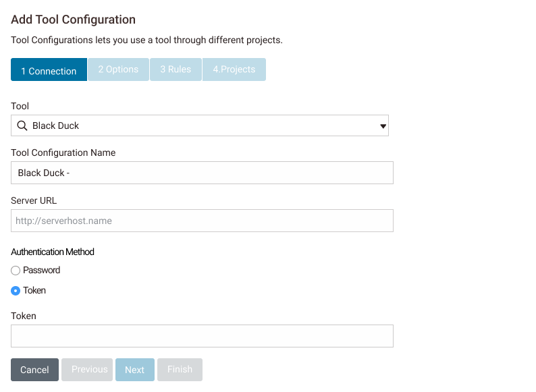
Task: Click the Tool Configuration Name label
Action: 63,152
